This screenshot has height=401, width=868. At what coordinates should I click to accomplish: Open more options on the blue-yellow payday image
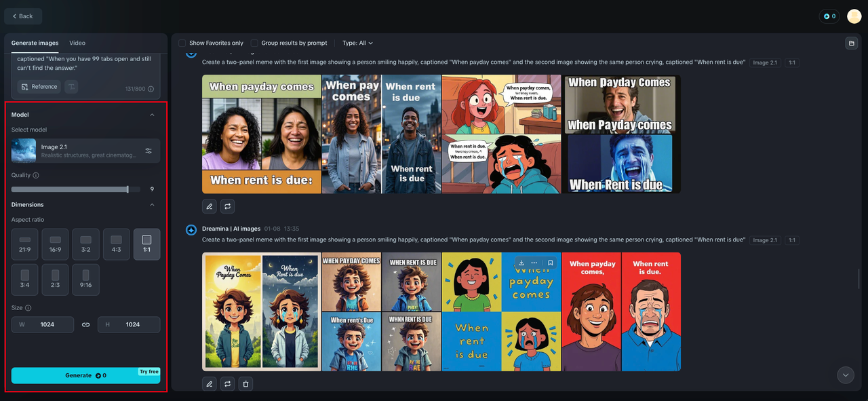pyautogui.click(x=534, y=263)
